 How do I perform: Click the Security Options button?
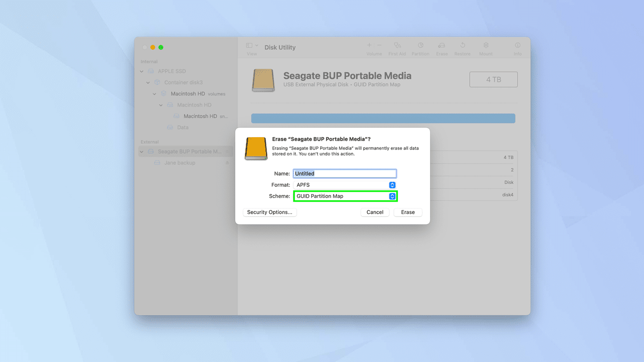270,212
